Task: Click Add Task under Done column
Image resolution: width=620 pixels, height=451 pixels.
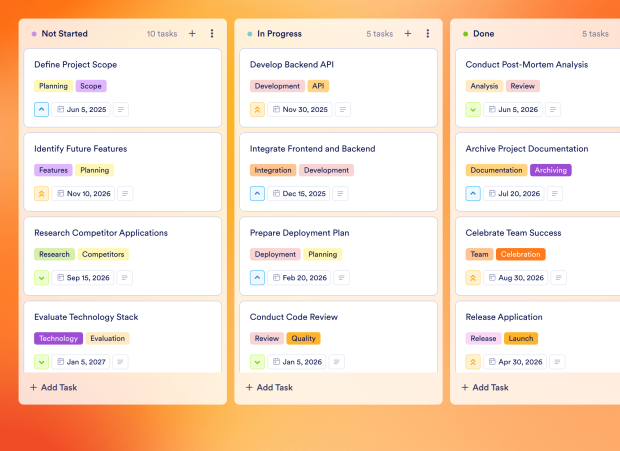Action: 486,387
